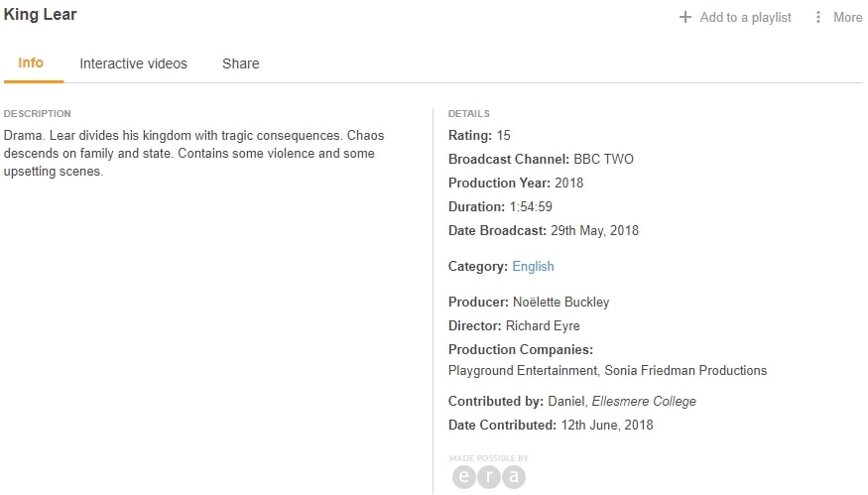Screen dimensions: 868x495
Task: Expand the More menu label
Action: click(x=847, y=17)
